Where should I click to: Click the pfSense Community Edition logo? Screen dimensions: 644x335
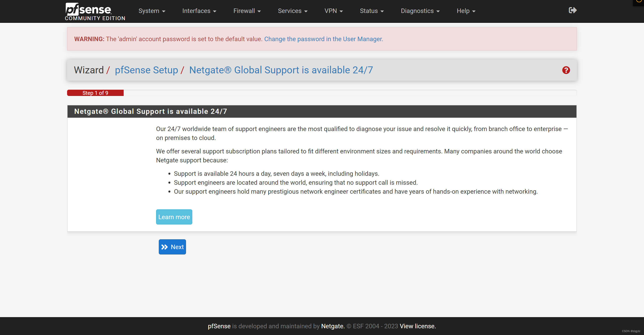pos(95,11)
